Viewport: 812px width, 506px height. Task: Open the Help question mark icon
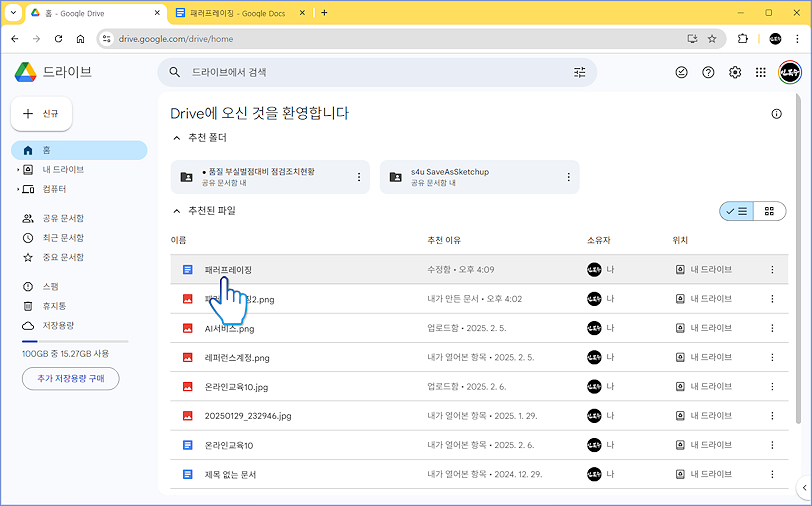click(x=708, y=73)
